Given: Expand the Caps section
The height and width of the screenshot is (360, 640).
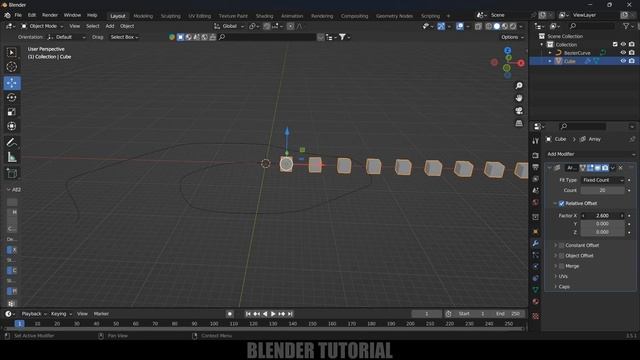Looking at the screenshot, I should point(564,287).
